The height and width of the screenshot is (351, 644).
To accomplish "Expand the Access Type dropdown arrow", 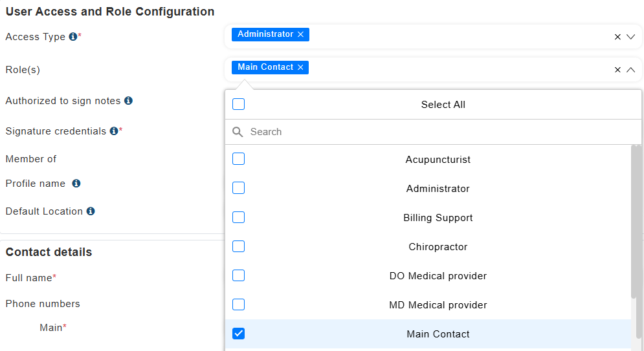I will click(x=631, y=37).
